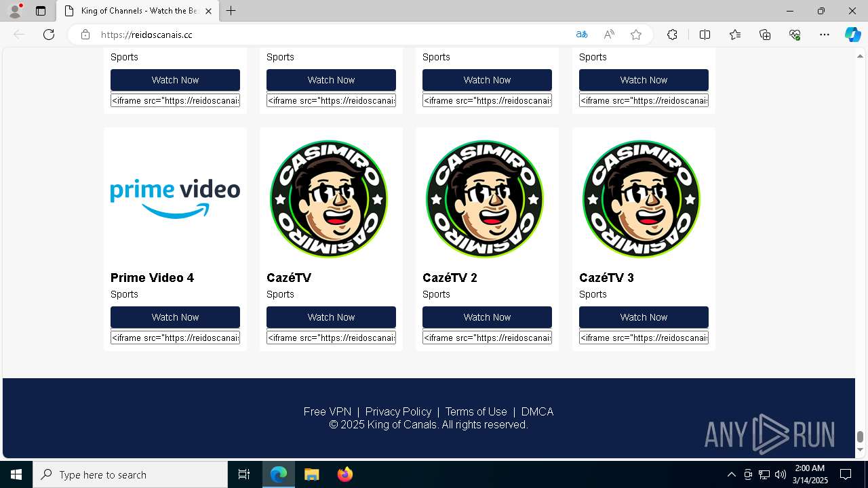This screenshot has width=868, height=488.
Task: Click Watch Now under CazéTV 2
Action: [x=487, y=317]
